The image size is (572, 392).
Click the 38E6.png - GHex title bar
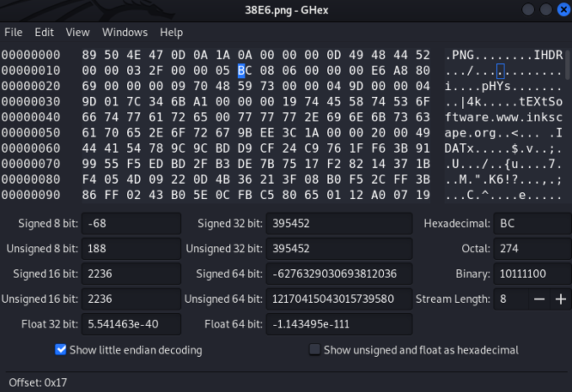click(x=286, y=9)
